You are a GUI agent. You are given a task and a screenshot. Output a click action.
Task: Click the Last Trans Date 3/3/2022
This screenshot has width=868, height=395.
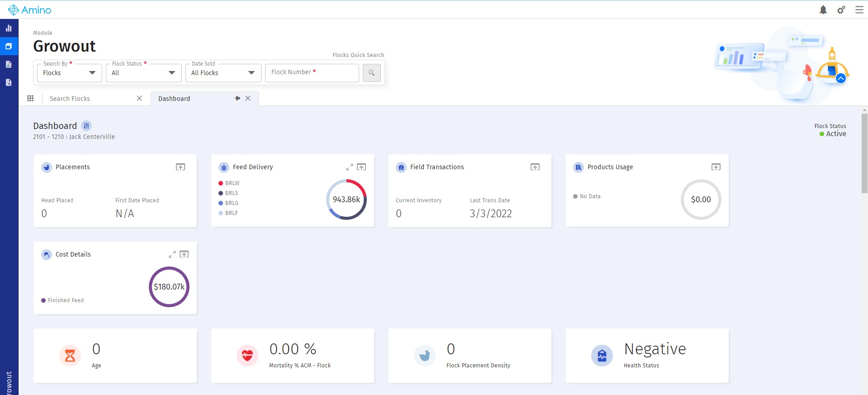pos(491,214)
